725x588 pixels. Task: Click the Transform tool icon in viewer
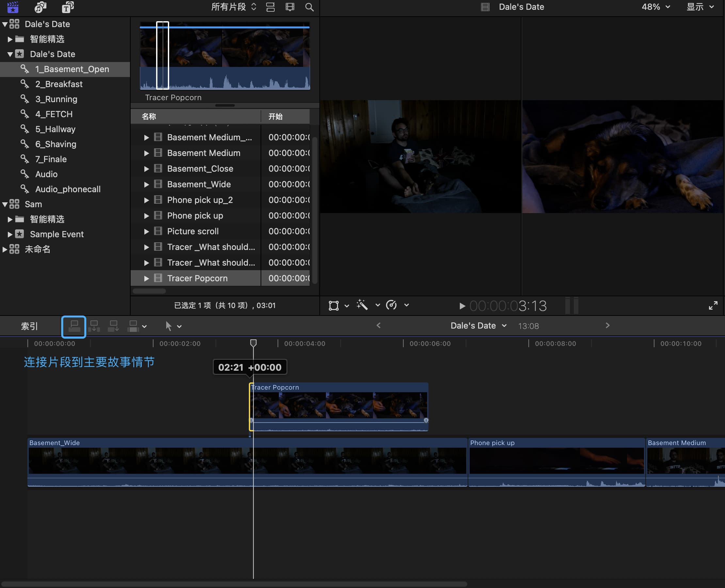coord(333,305)
